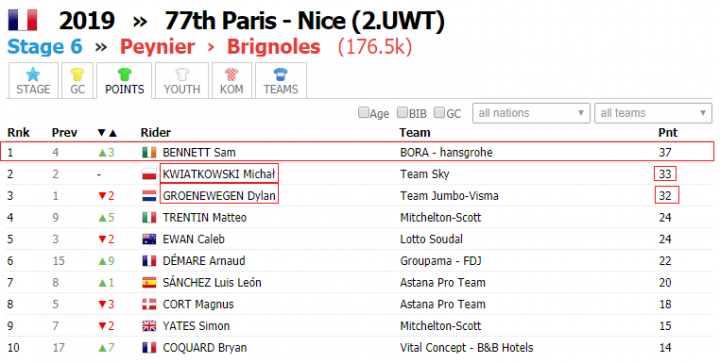
Task: Enable the Age checkbox
Action: (363, 112)
